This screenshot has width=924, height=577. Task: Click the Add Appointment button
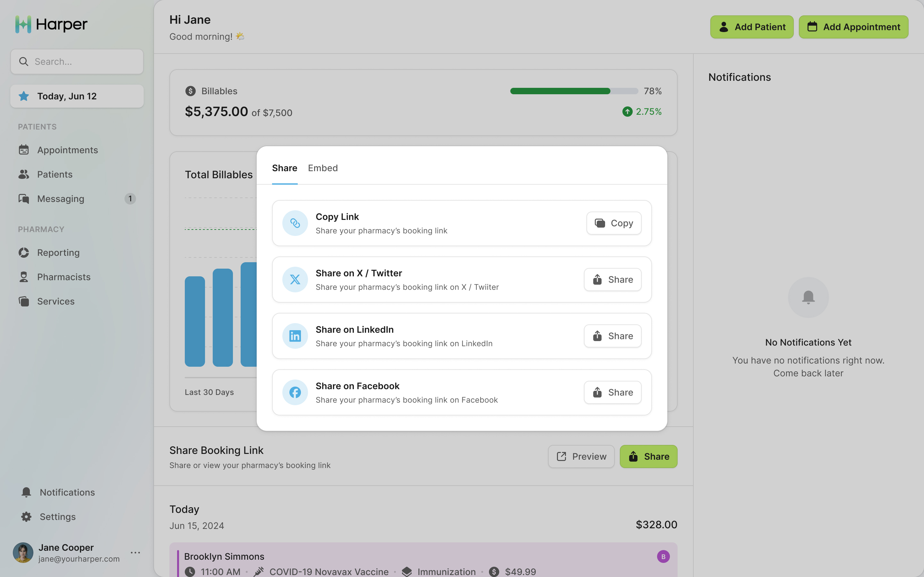click(x=853, y=27)
